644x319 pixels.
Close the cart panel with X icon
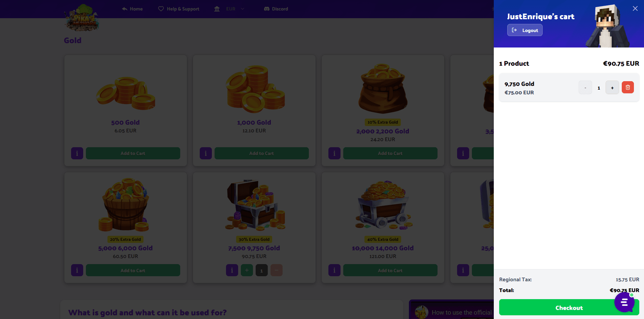[635, 8]
